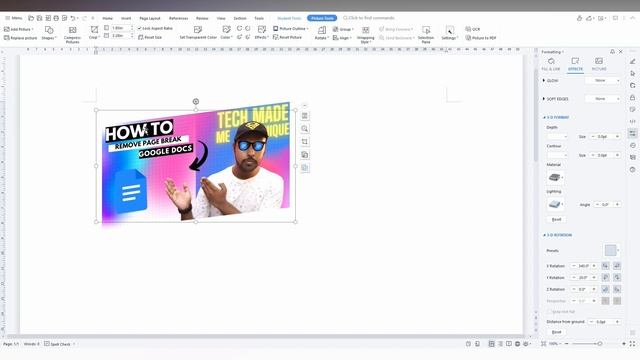Click Replace picture button

point(20,38)
